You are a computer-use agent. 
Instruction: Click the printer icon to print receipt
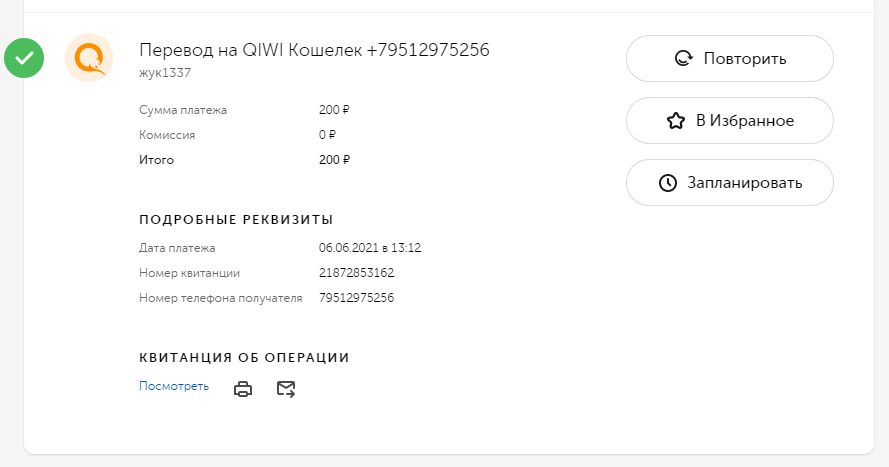pyautogui.click(x=243, y=389)
